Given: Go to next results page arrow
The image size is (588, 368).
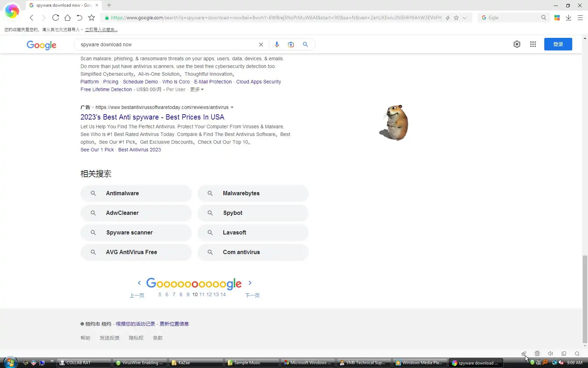Looking at the screenshot, I should coord(250,283).
